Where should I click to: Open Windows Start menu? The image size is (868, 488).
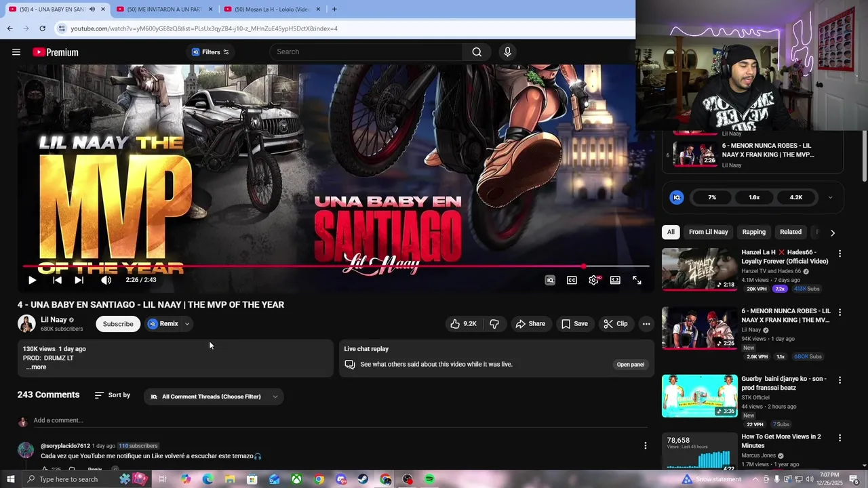click(10, 479)
